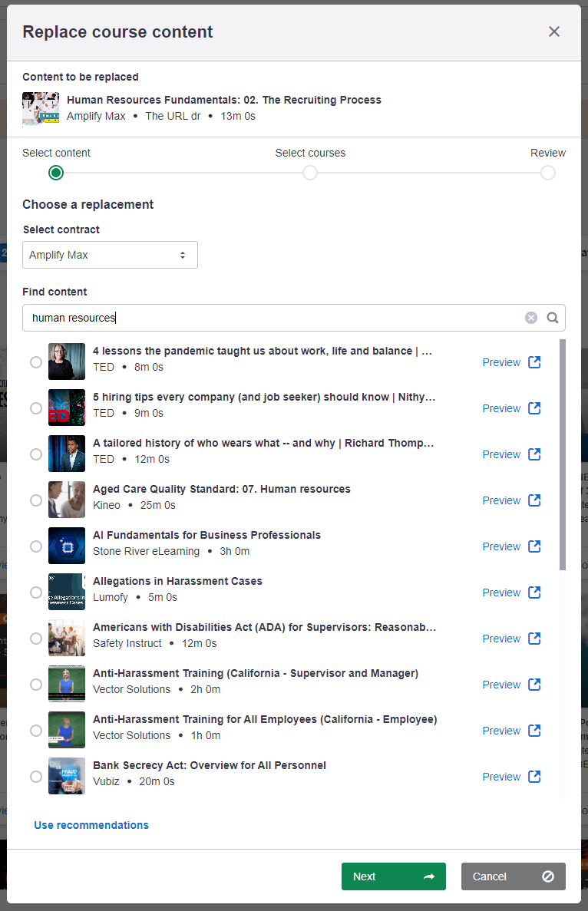Open external preview icon for 5 hiring tips
588x911 pixels.
534,408
